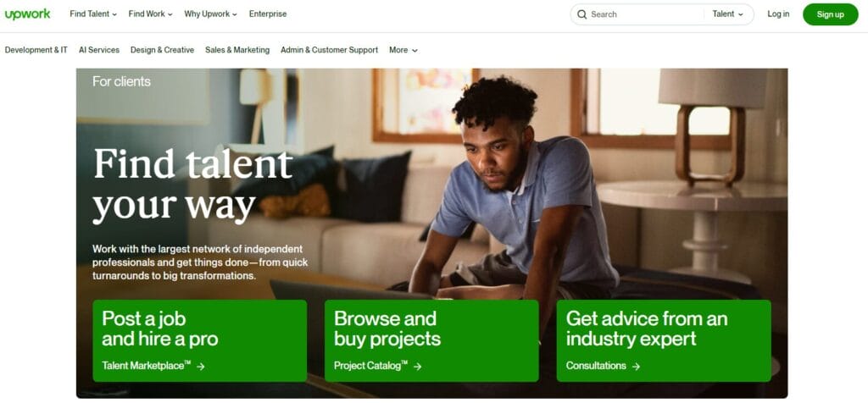This screenshot has width=868, height=403.
Task: Open the Why Upwork dropdown
Action: [210, 14]
